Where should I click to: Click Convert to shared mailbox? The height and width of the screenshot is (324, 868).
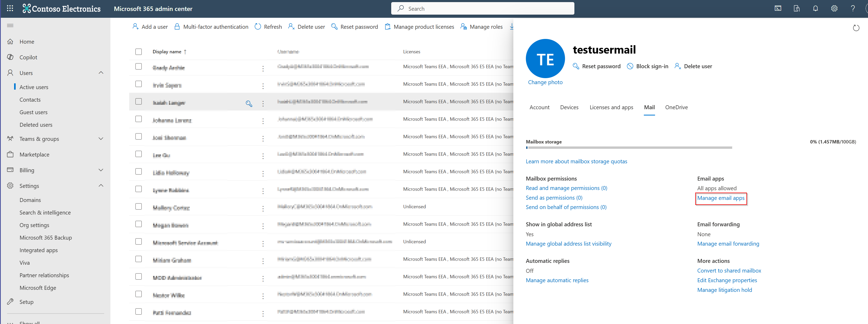(729, 270)
